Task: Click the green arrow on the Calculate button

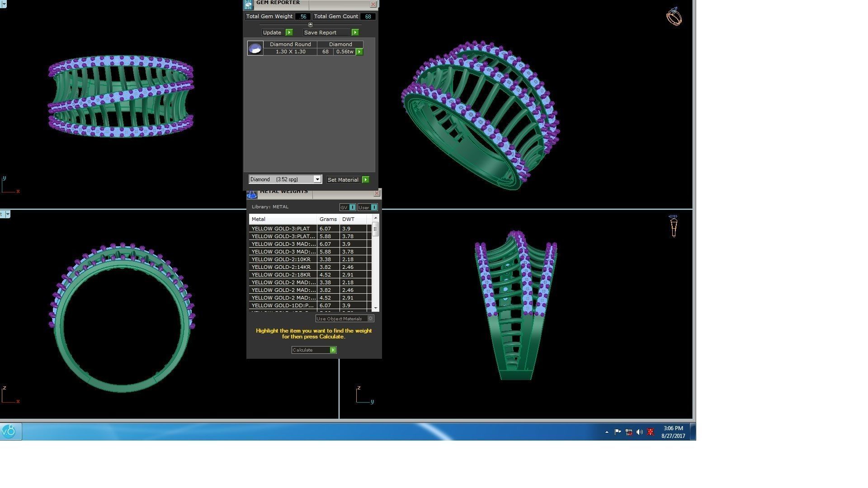Action: pyautogui.click(x=333, y=350)
